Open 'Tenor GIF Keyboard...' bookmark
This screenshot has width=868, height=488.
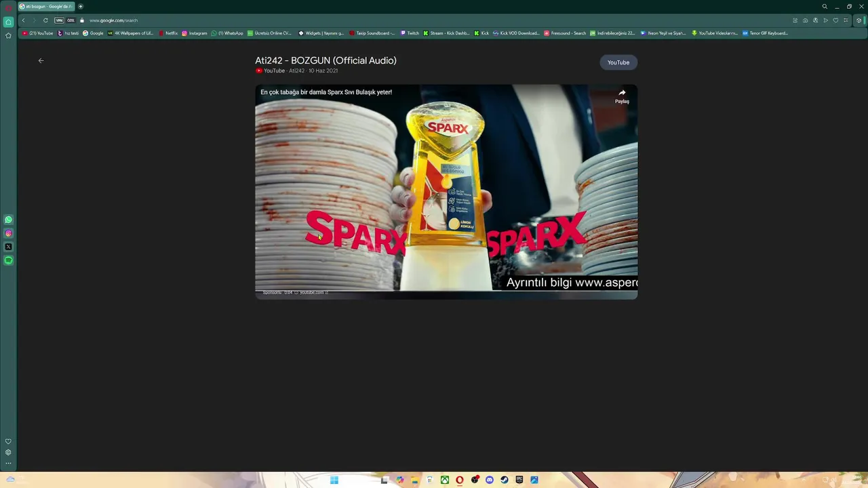click(765, 33)
